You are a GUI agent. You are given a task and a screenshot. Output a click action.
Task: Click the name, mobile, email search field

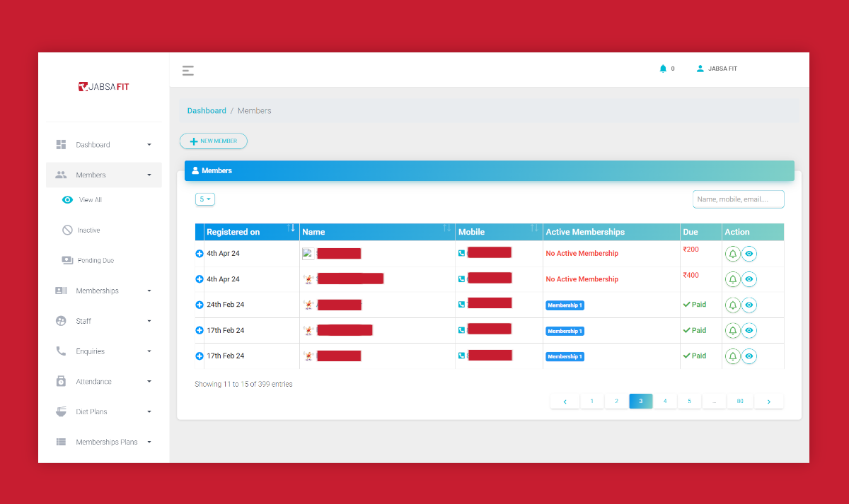coord(738,199)
